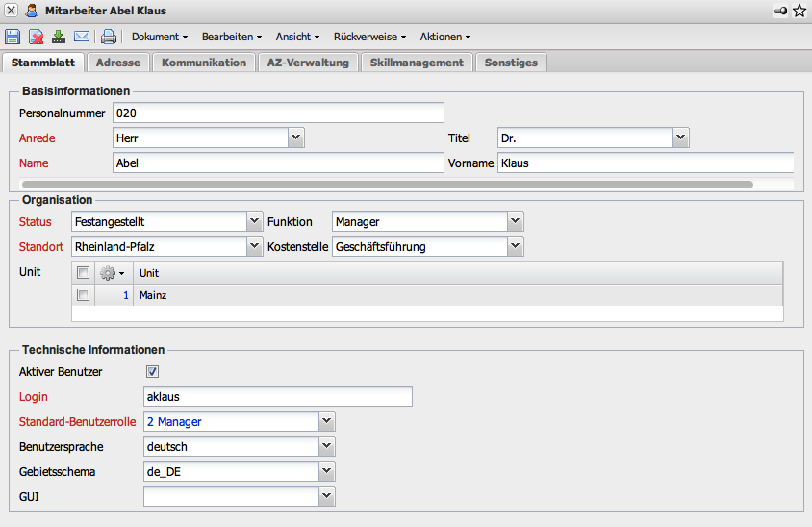Mark as favorite with the star icon
This screenshot has width=812, height=527.
(x=799, y=11)
